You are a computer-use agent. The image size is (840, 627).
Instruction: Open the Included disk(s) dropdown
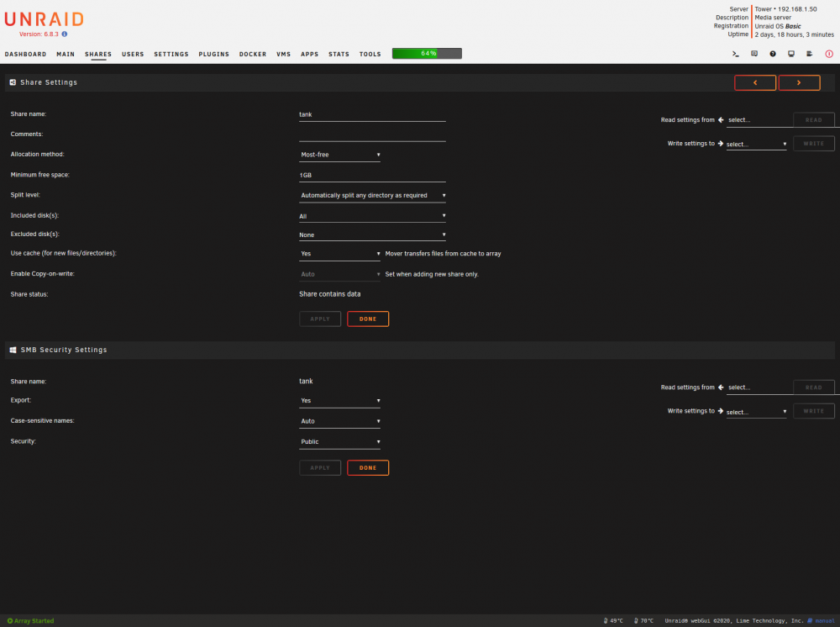[x=372, y=216]
